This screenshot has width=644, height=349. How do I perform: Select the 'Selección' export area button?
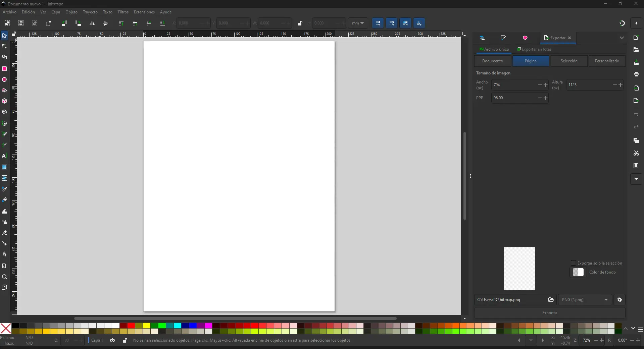pos(569,61)
